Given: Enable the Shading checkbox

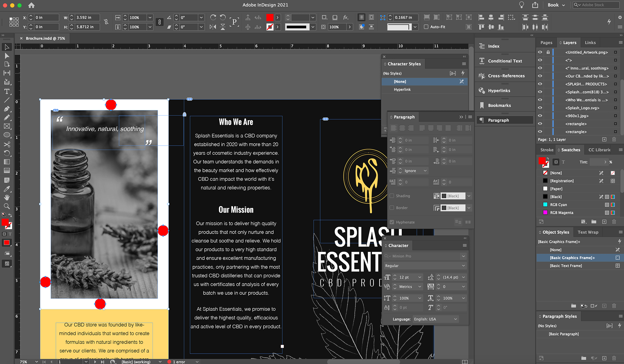Looking at the screenshot, I should [392, 196].
